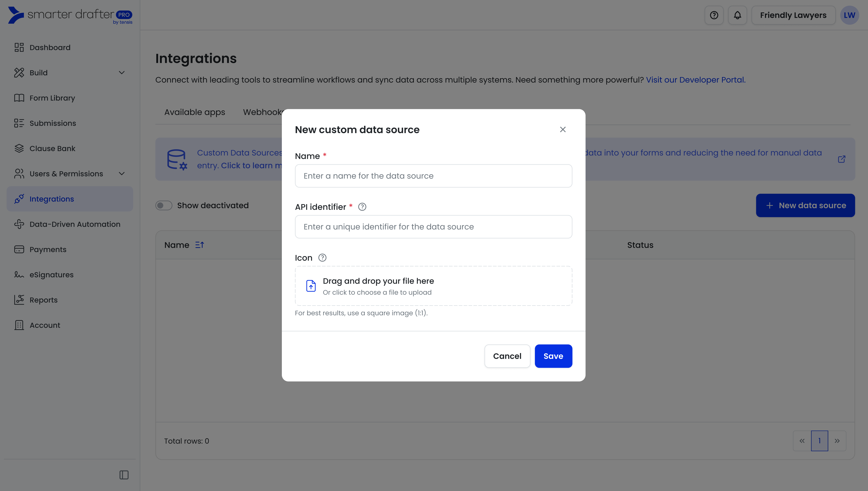Close the New custom data source dialog

[563, 129]
